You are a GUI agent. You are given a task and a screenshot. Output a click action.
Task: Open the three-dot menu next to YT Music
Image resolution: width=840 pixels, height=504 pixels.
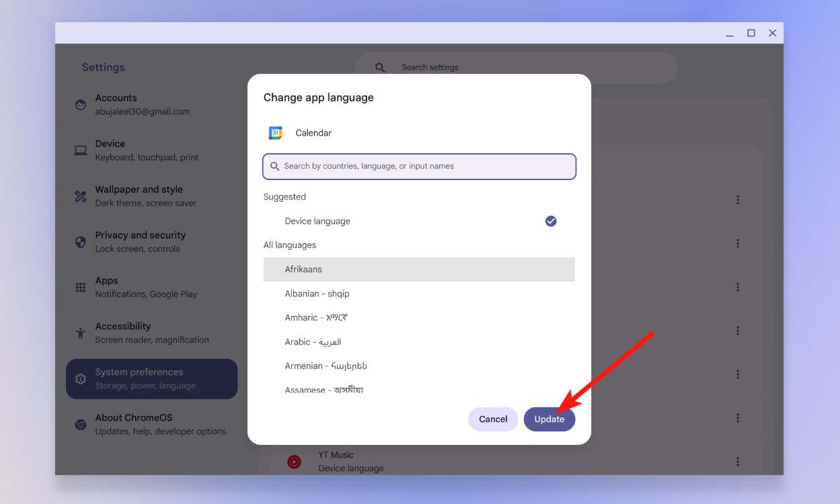[738, 461]
